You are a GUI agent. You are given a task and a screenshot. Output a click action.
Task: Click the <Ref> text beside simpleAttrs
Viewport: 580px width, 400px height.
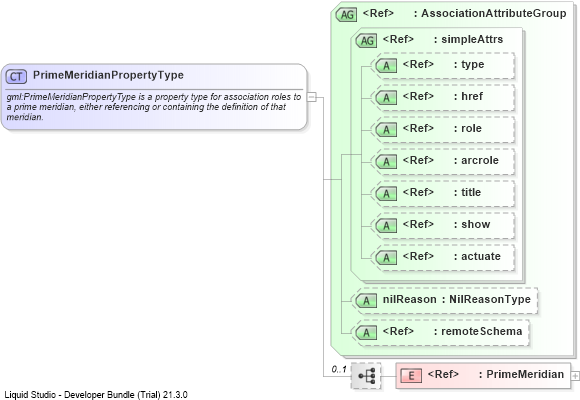[x=398, y=39]
